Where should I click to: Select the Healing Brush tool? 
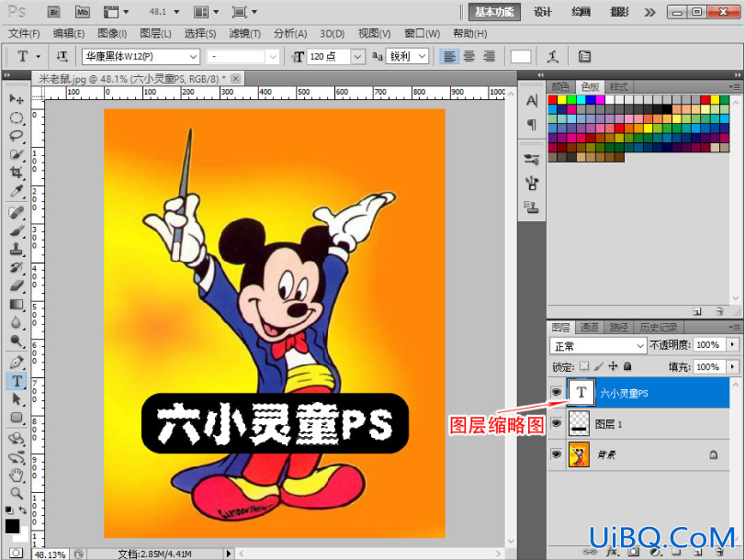(17, 212)
